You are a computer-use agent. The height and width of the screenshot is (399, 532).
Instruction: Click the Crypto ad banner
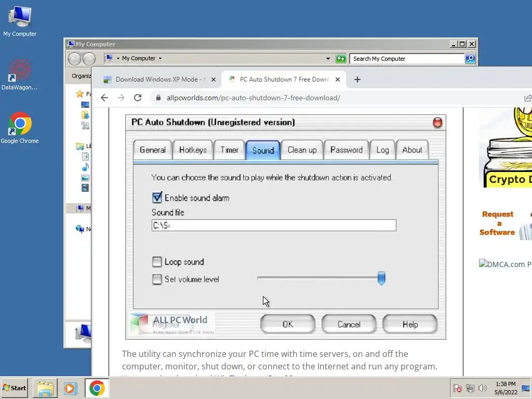[x=506, y=147]
